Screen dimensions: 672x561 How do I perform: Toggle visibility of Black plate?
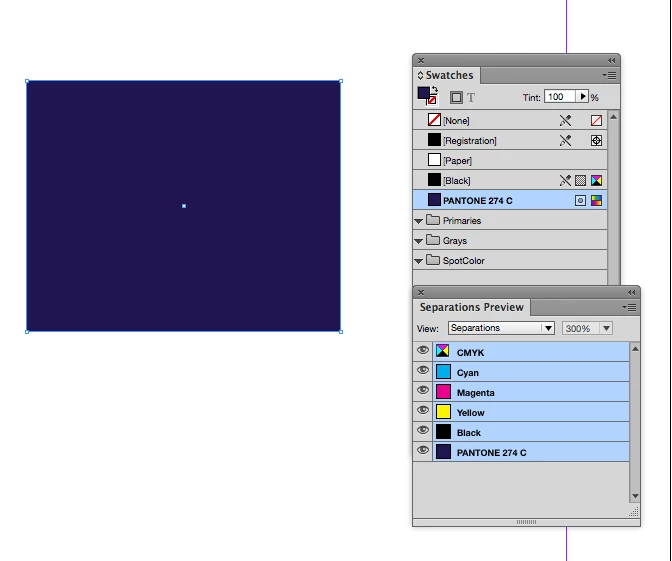tap(423, 430)
